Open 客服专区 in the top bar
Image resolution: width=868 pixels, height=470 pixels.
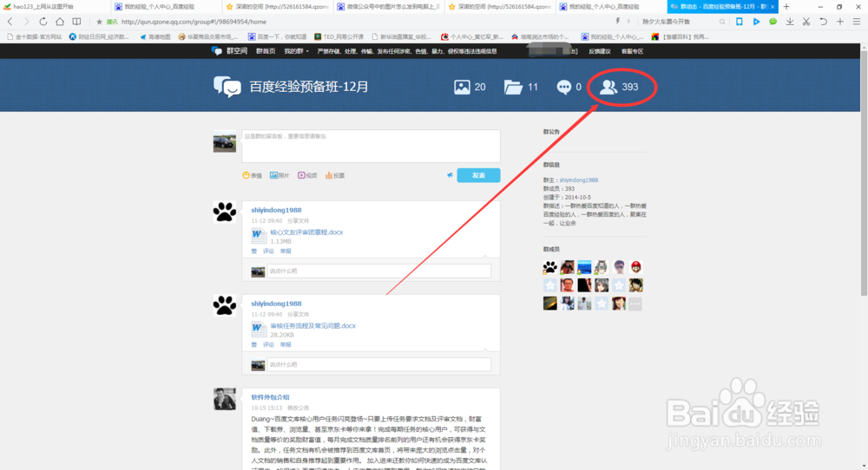632,51
